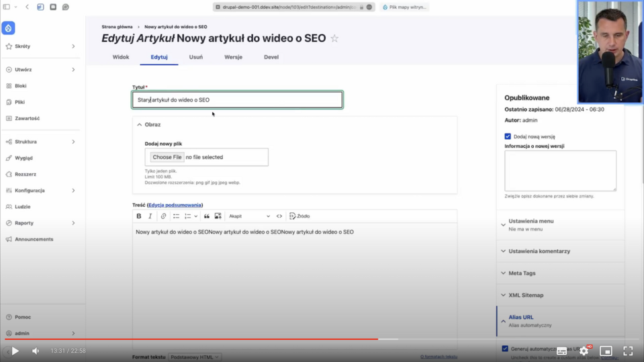
Task: Click the browser address bar
Action: tap(293, 7)
